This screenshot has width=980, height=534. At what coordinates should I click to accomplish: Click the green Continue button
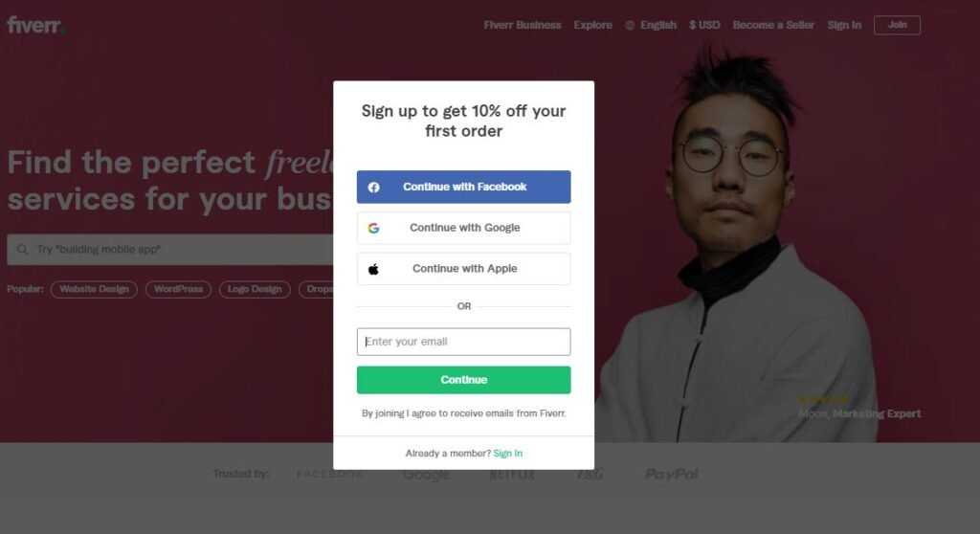pyautogui.click(x=464, y=380)
